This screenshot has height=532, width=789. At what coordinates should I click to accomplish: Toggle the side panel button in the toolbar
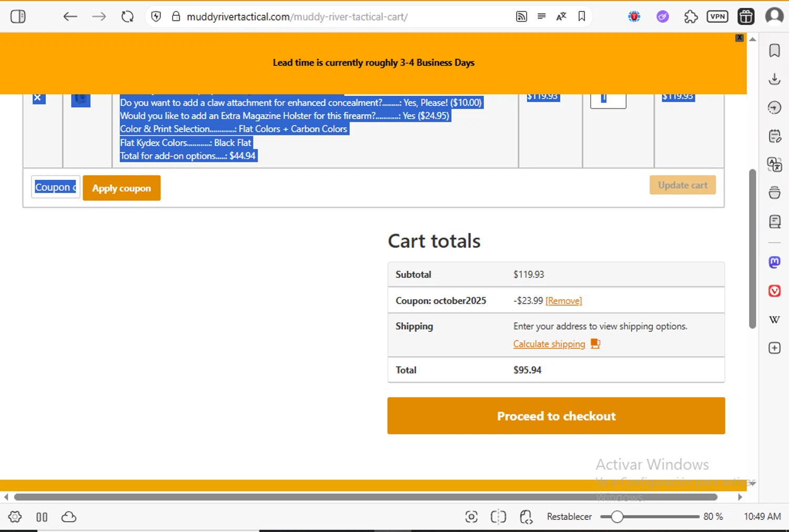(18, 16)
